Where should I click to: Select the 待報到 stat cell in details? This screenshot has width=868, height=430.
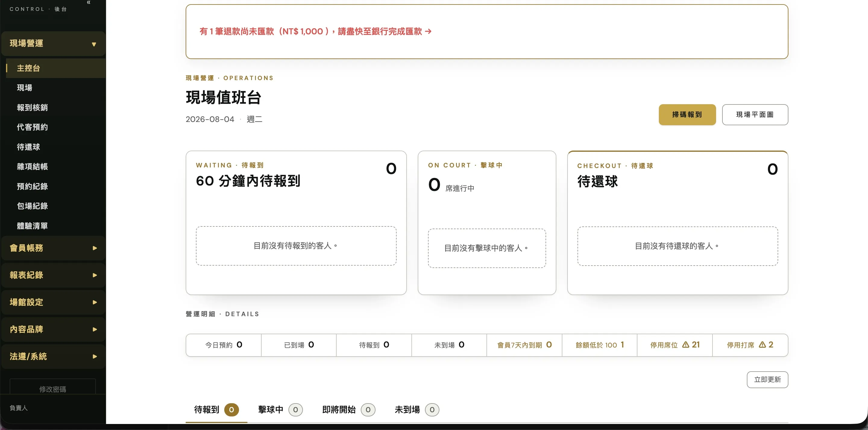(374, 345)
